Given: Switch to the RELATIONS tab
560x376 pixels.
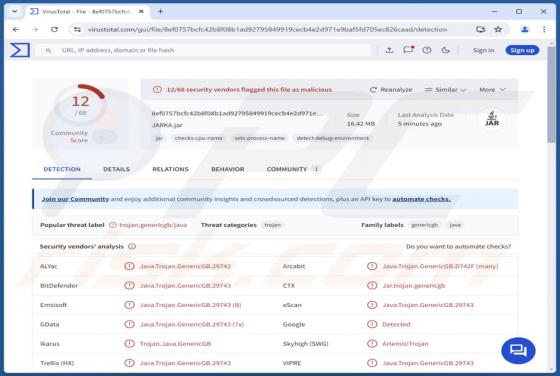Looking at the screenshot, I should pyautogui.click(x=170, y=169).
